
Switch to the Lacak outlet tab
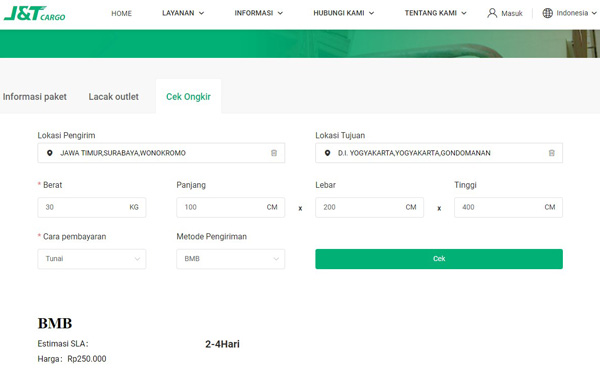114,96
